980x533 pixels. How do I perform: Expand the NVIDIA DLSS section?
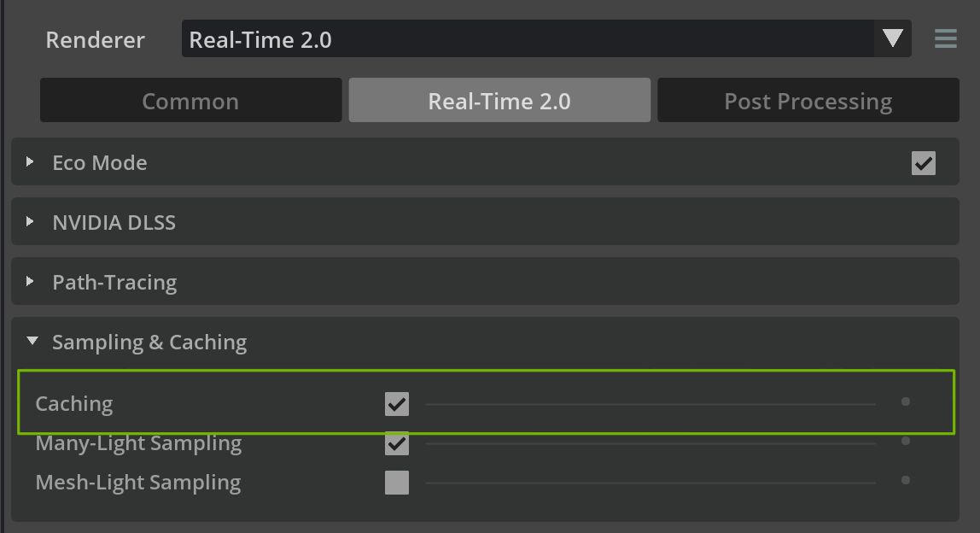[31, 222]
